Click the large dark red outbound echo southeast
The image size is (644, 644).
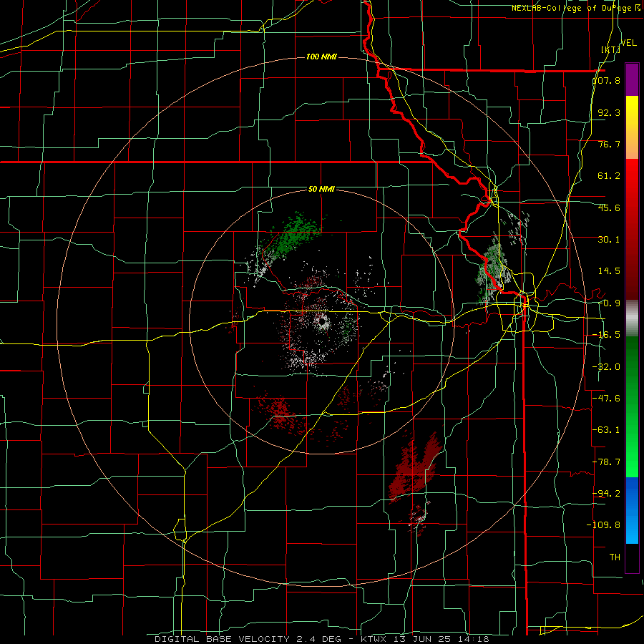[x=415, y=466]
